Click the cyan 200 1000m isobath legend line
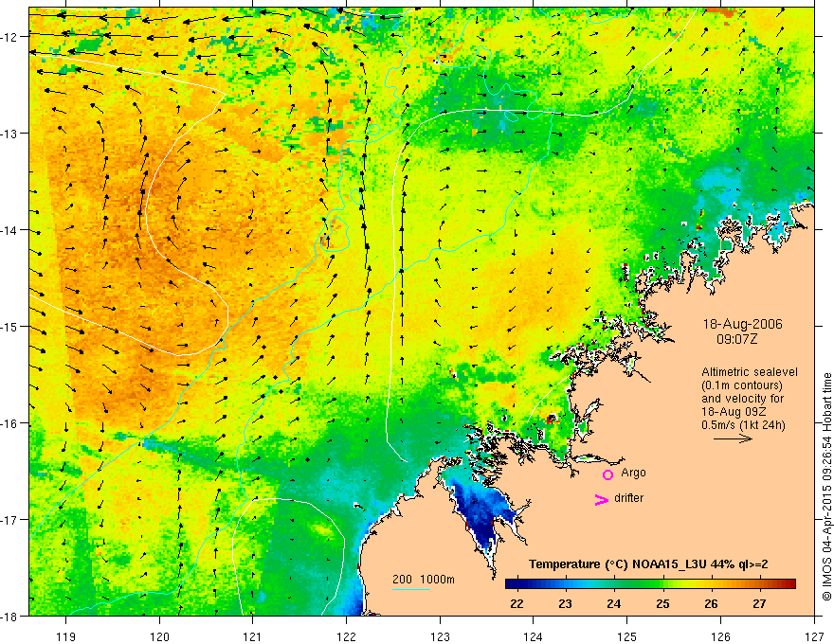Viewport: 834px width, 644px height. [x=411, y=589]
